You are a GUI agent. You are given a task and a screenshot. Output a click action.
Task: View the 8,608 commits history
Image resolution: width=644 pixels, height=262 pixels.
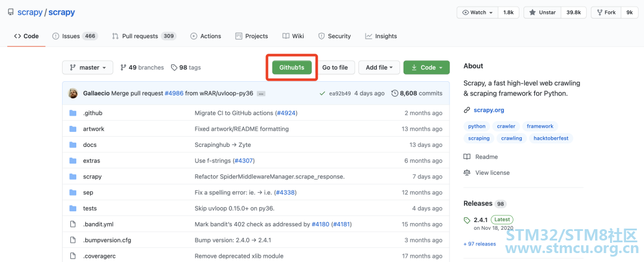[417, 93]
